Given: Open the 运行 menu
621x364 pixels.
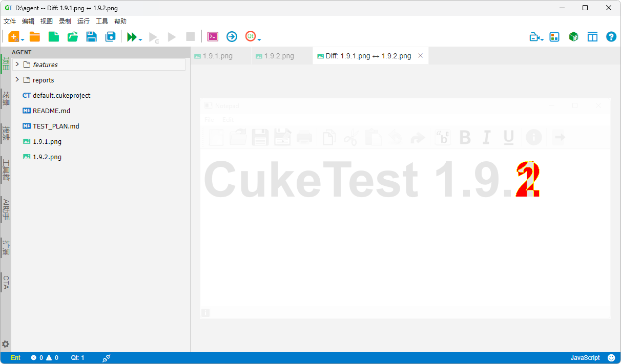Looking at the screenshot, I should click(84, 22).
